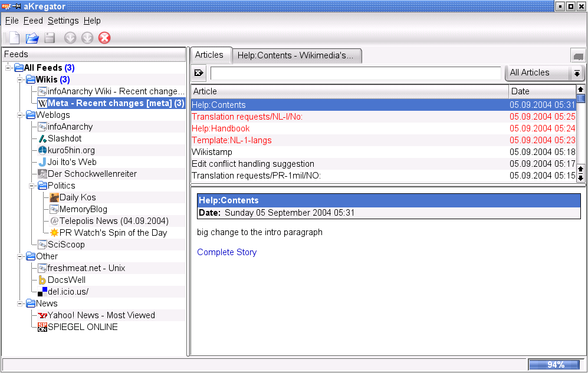Open the Settings menu
The image size is (588, 373).
tap(63, 21)
